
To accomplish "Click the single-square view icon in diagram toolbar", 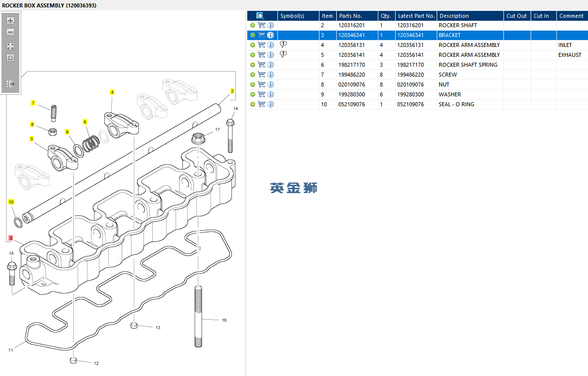I will tap(10, 58).
